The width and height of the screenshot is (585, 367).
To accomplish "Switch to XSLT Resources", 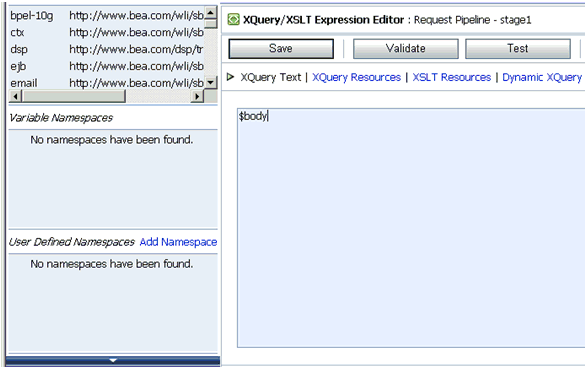I will (x=451, y=77).
